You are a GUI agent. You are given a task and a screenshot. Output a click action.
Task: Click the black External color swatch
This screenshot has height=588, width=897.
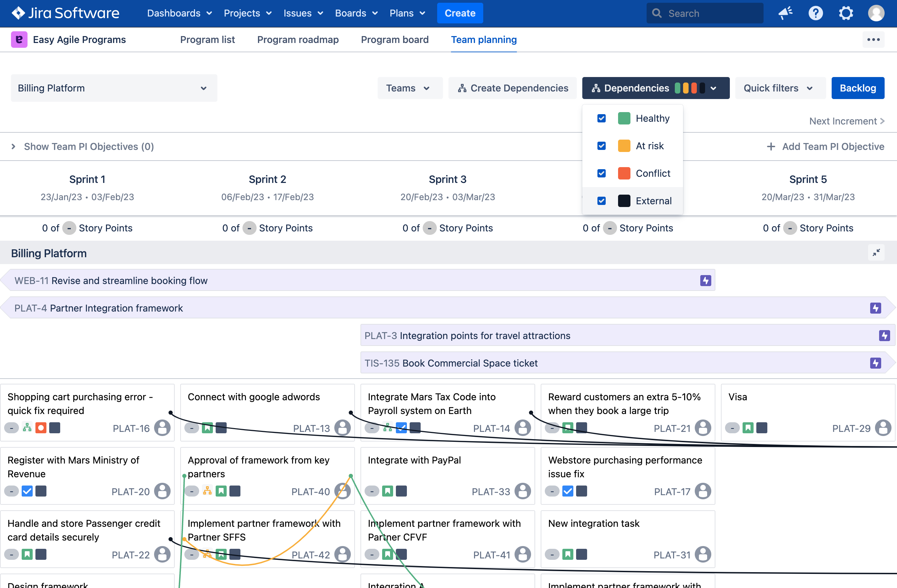tap(624, 201)
